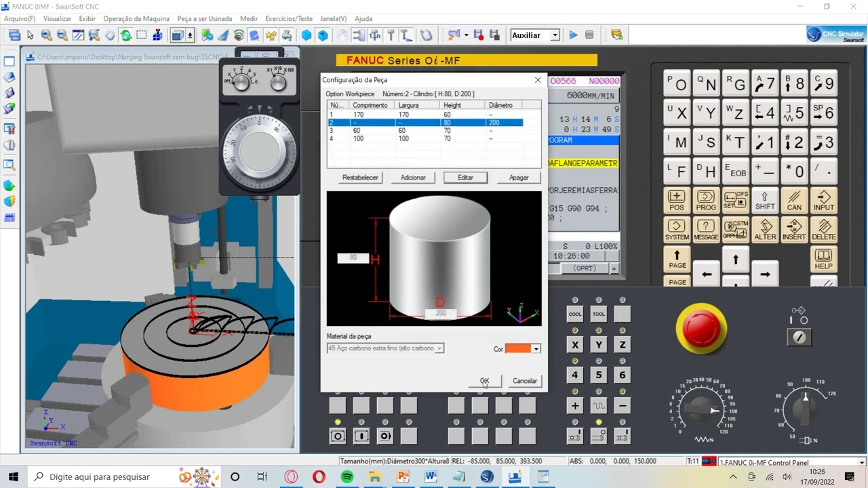Screen dimensions: 868x488
Task: Open the Peça a ser Usinada menu
Action: [x=204, y=18]
